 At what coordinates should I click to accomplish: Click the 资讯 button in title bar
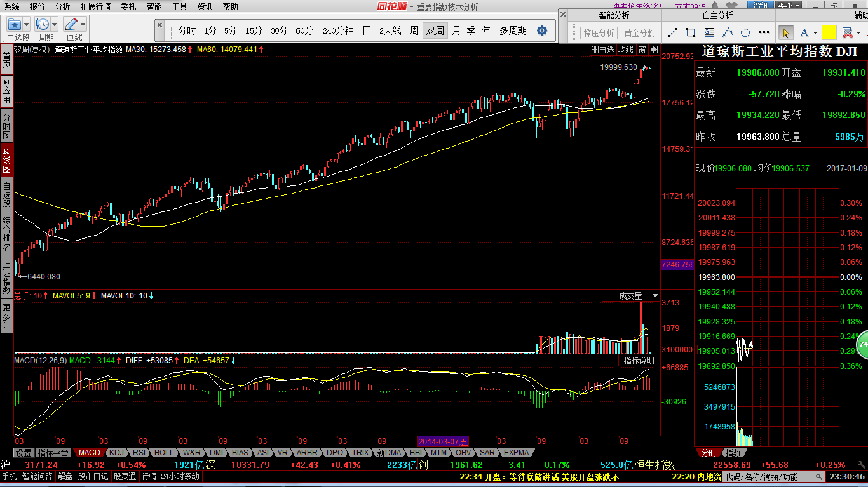point(760,6)
